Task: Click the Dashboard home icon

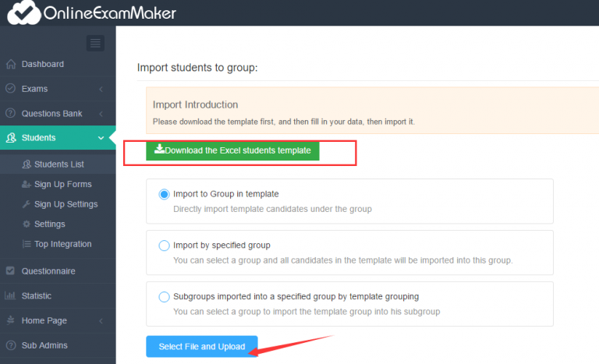Action: click(11, 64)
